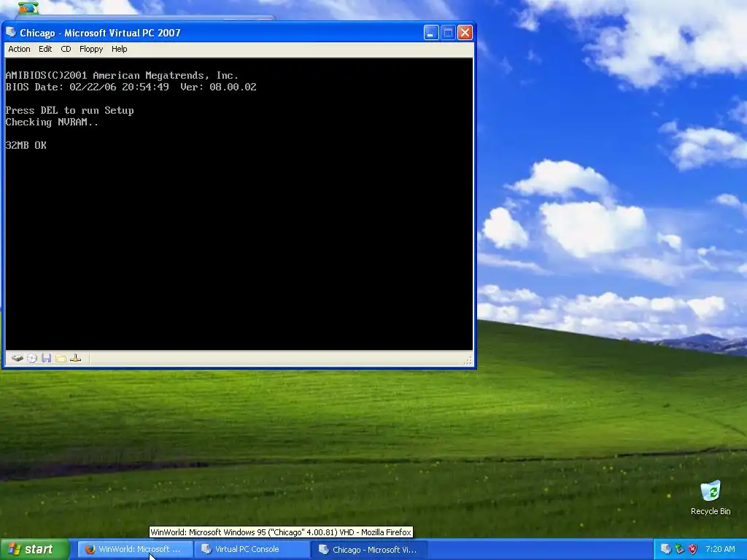Click the Safely Remove Hardware tray icon
This screenshot has height=560, width=747.
(x=679, y=549)
